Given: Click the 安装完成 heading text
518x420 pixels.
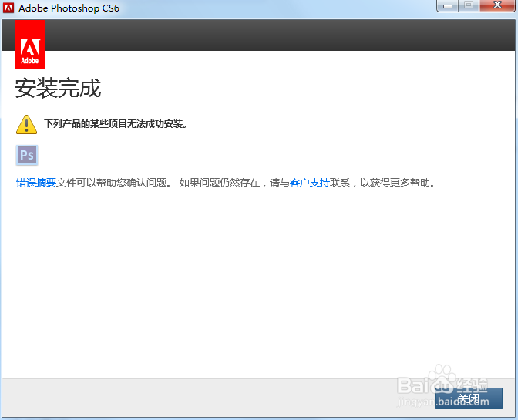Looking at the screenshot, I should [x=58, y=88].
